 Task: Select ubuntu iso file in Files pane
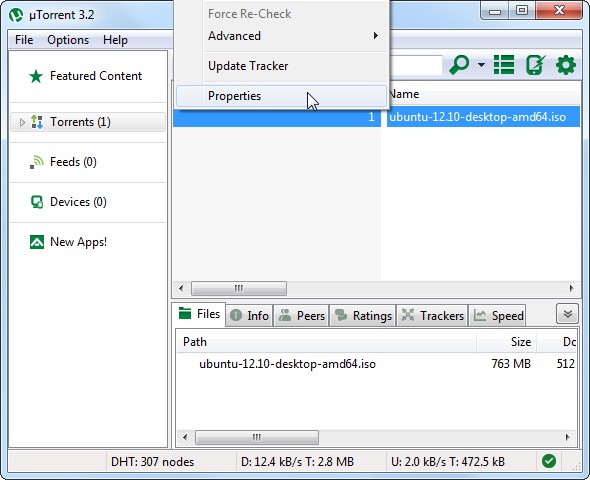pyautogui.click(x=287, y=364)
